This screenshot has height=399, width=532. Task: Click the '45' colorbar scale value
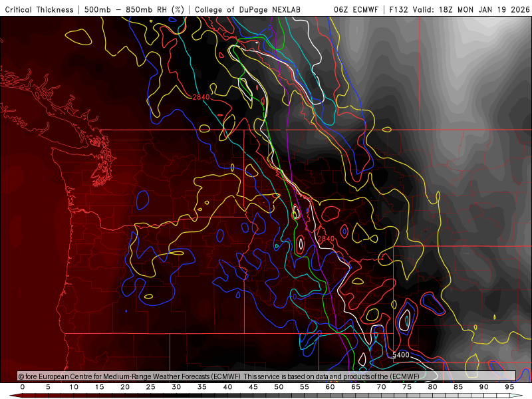(x=253, y=387)
